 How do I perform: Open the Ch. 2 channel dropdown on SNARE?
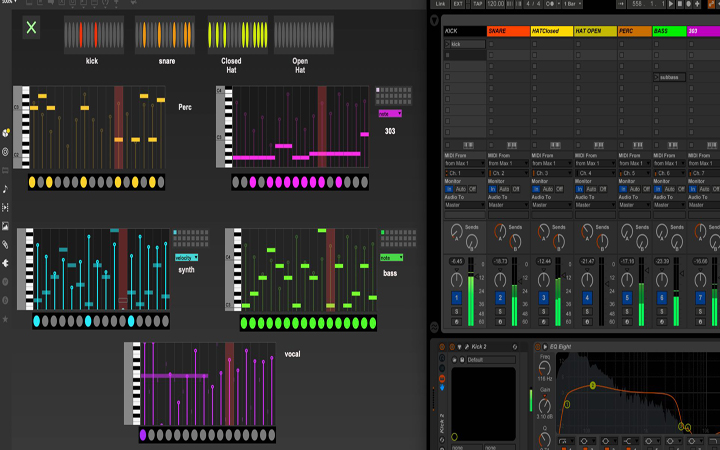tap(508, 173)
